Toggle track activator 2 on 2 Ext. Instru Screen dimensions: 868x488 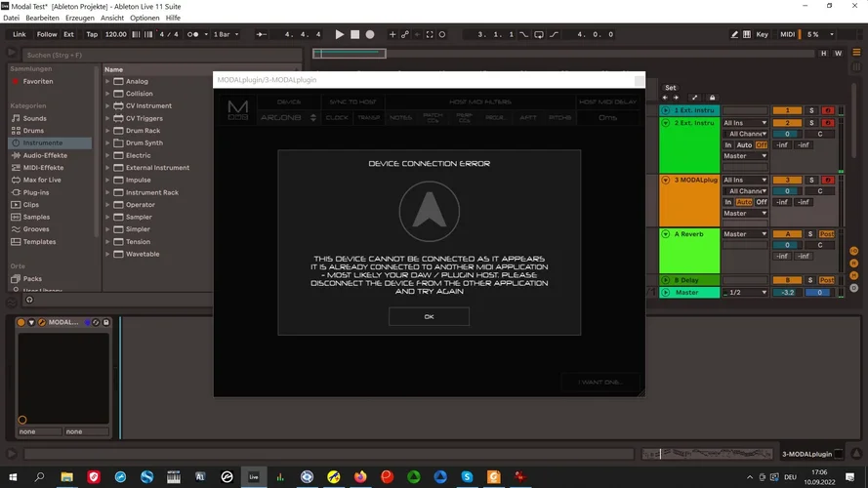pos(787,123)
